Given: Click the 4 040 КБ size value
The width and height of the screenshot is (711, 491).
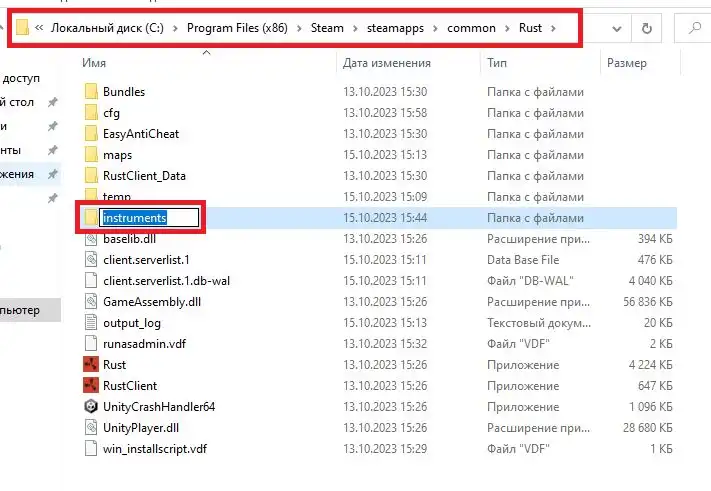Looking at the screenshot, I should [x=650, y=281].
